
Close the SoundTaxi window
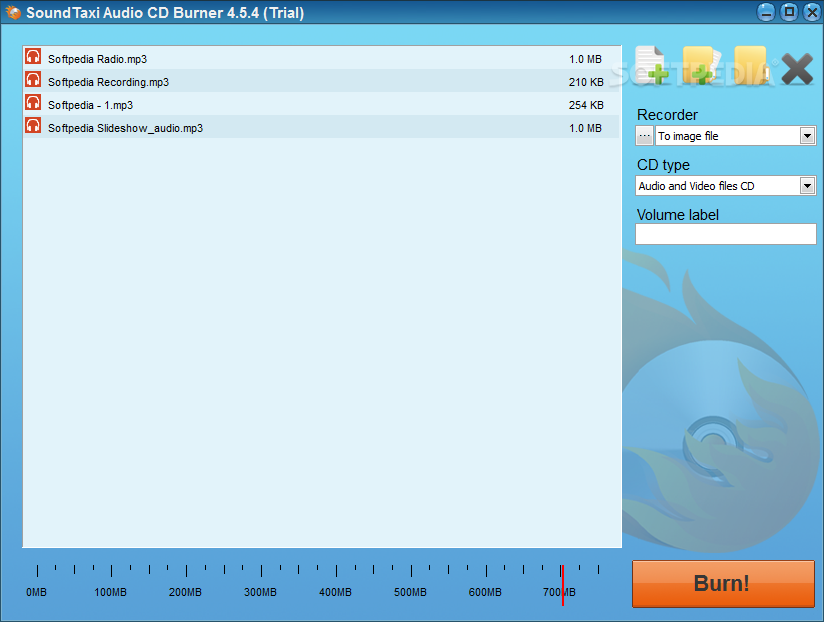click(812, 12)
